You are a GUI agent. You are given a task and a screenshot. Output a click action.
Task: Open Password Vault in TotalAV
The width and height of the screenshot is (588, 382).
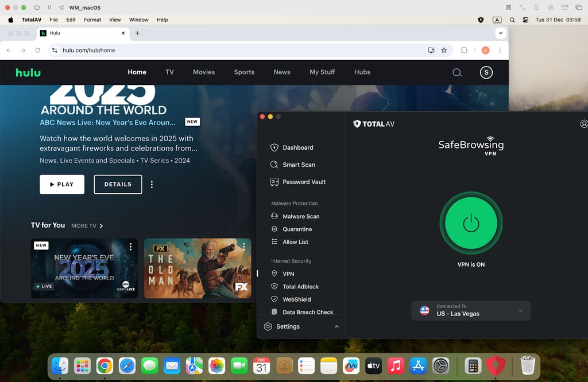click(298, 182)
